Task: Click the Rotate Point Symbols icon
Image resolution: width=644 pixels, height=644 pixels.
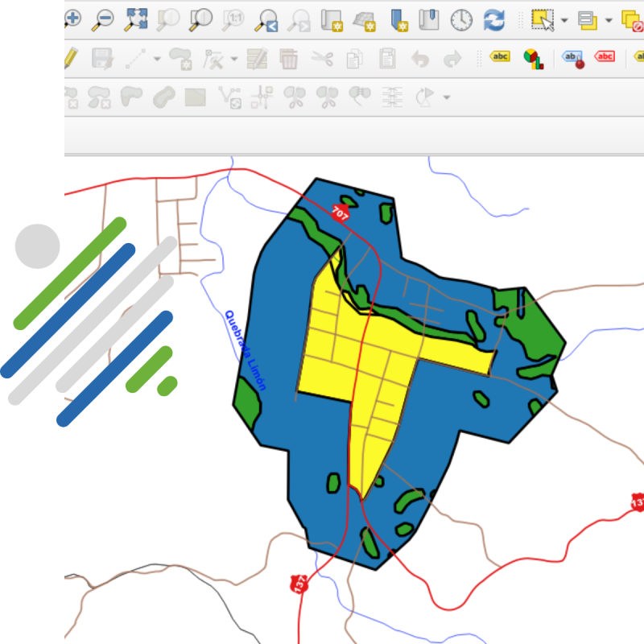Action: pyautogui.click(x=425, y=97)
